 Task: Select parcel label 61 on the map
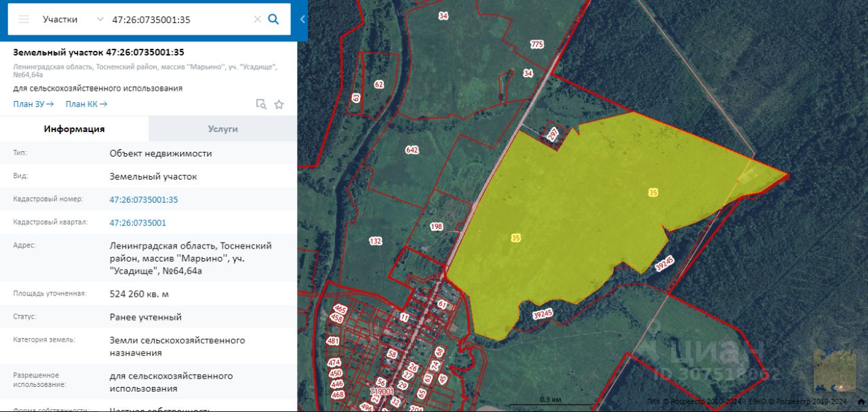442,305
